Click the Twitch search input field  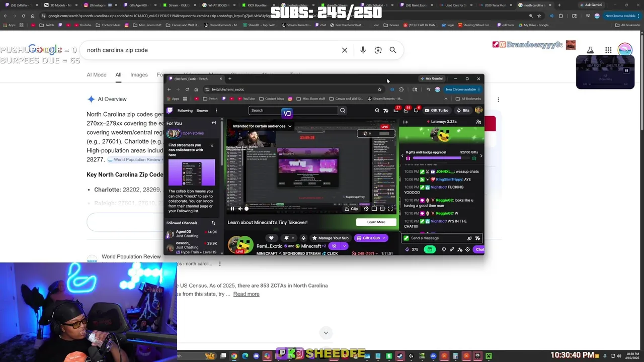pos(293,111)
